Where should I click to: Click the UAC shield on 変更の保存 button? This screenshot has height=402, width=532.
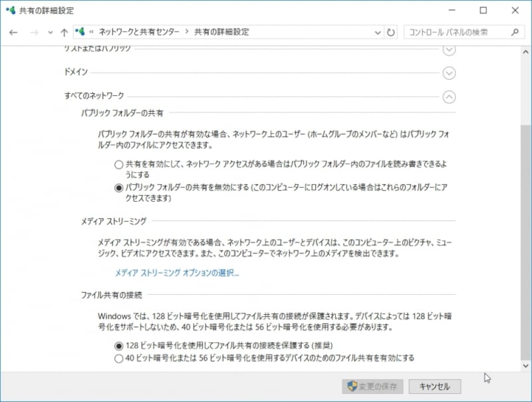(x=350, y=387)
